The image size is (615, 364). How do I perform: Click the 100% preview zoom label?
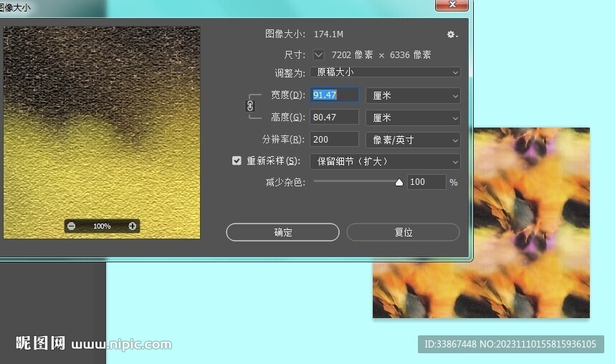102,226
